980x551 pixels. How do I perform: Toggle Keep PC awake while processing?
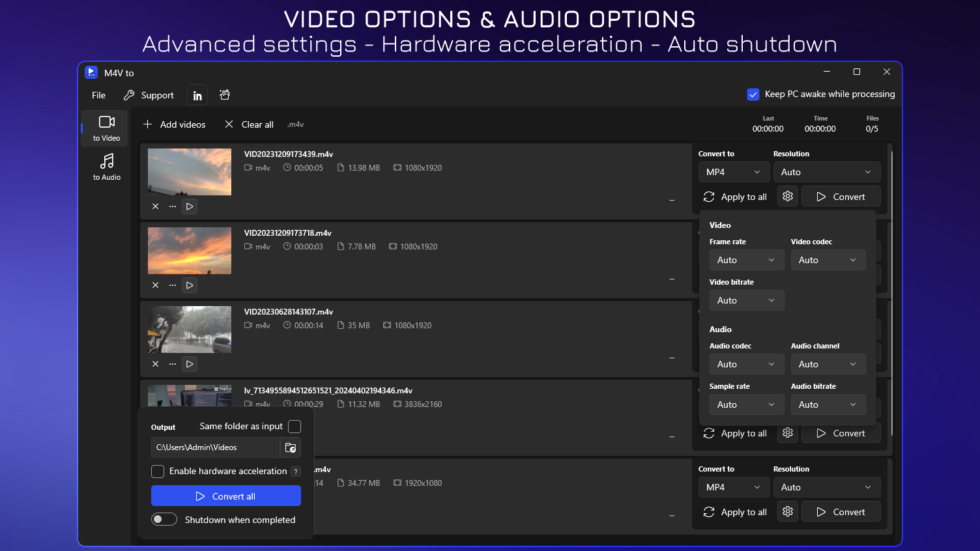pyautogui.click(x=753, y=94)
